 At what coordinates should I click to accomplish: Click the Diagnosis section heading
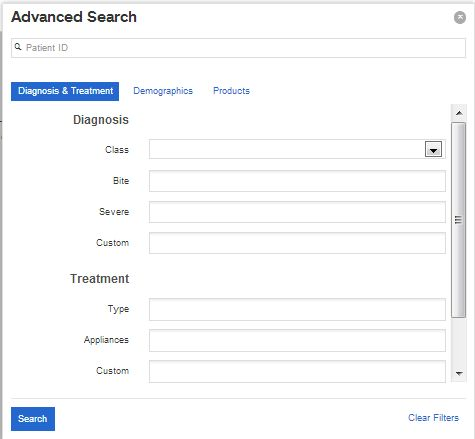click(101, 120)
